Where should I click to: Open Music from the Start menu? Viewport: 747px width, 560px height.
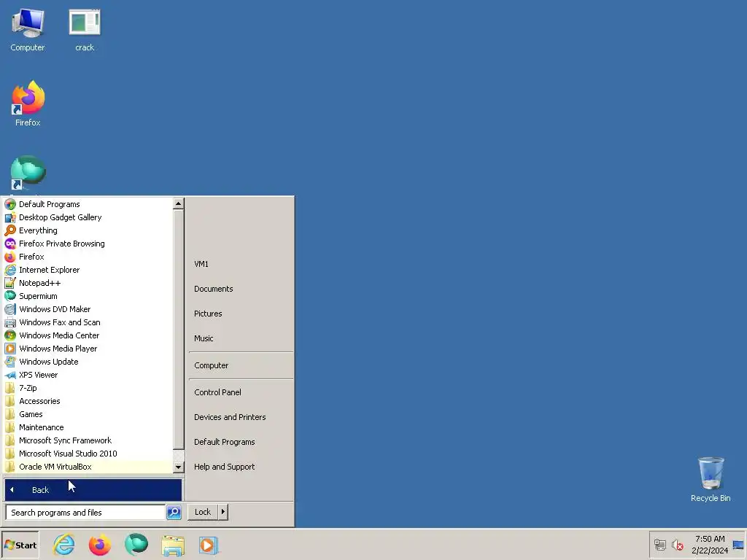click(x=241, y=338)
